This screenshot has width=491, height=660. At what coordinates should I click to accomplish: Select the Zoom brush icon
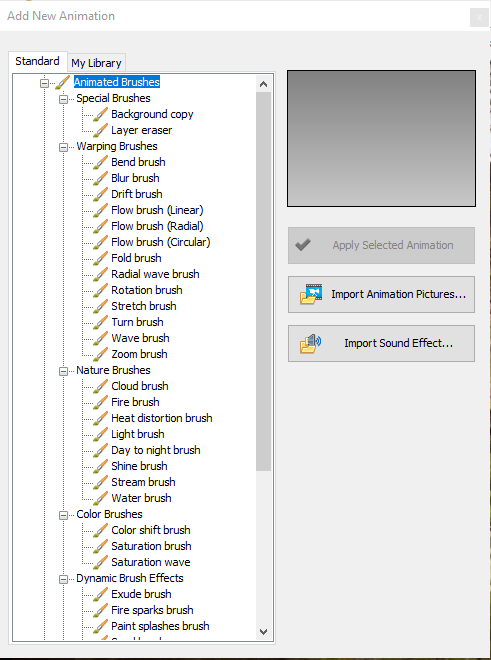click(x=100, y=354)
